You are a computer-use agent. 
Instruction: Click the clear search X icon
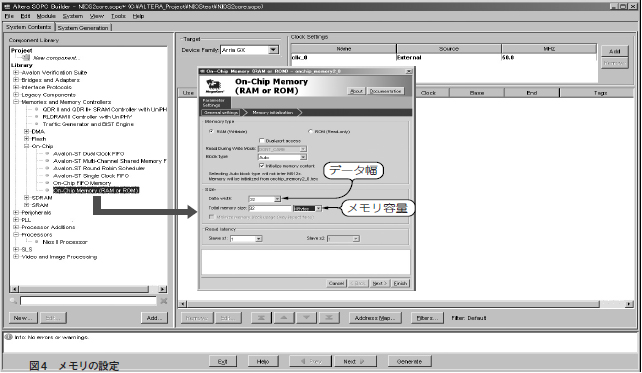[x=163, y=301]
